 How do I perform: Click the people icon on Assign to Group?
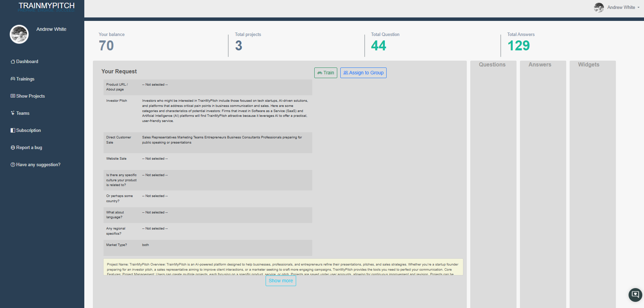346,73
